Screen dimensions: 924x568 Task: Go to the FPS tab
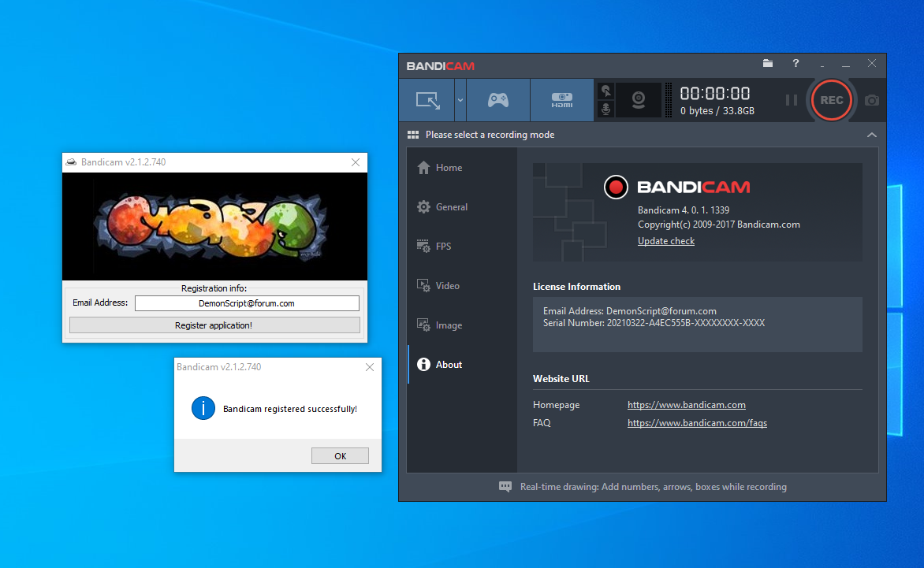[x=443, y=247]
